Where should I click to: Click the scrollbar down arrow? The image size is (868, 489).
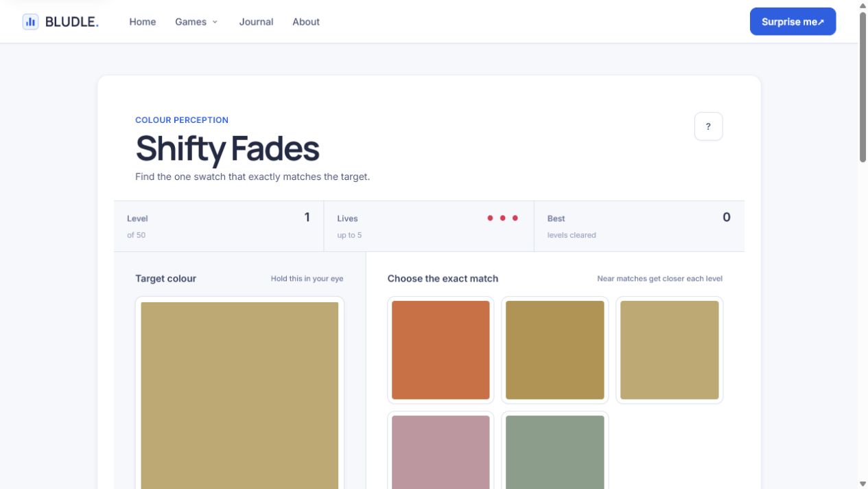[863, 484]
